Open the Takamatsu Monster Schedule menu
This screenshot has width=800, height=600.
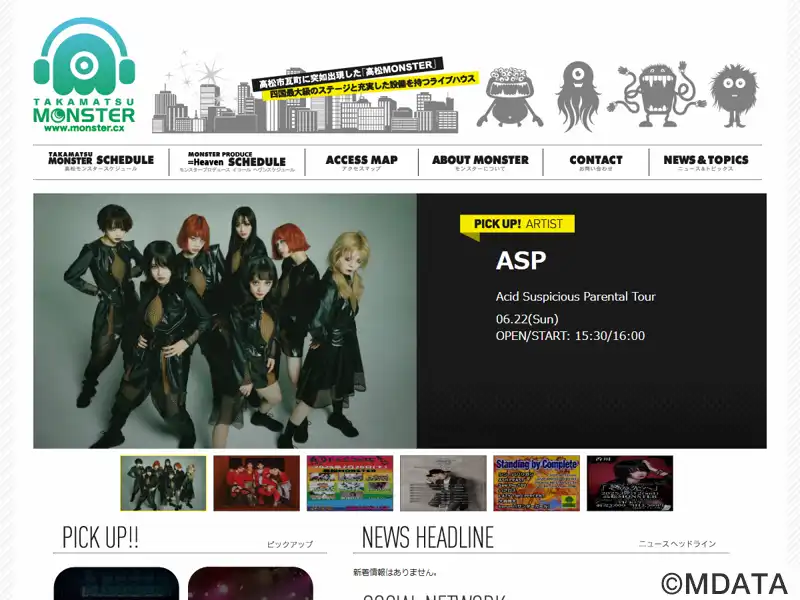pyautogui.click(x=101, y=162)
